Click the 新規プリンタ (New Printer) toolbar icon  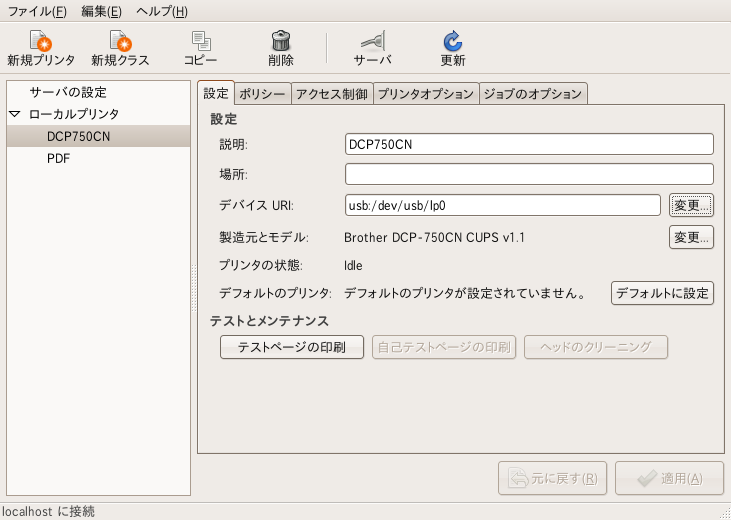click(41, 41)
